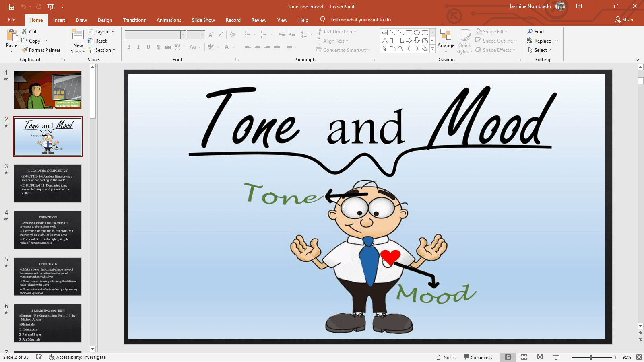Switch to the Design ribbon tab
Screen dimensions: 644x362
coord(105,19)
